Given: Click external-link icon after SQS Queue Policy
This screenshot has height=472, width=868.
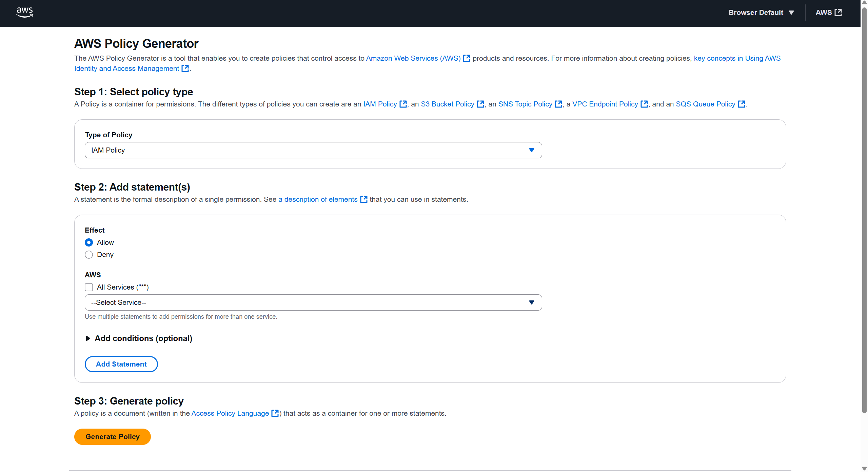Looking at the screenshot, I should pos(742,104).
